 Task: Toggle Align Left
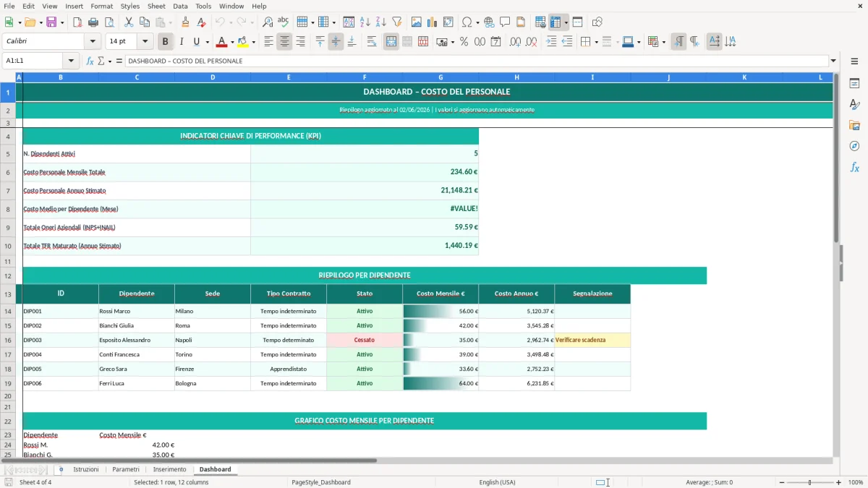point(268,42)
